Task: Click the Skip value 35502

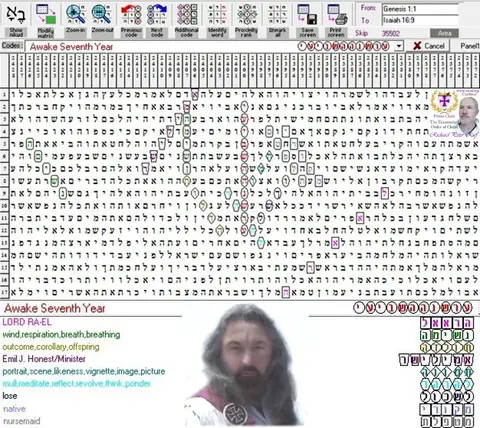Action: pos(391,33)
